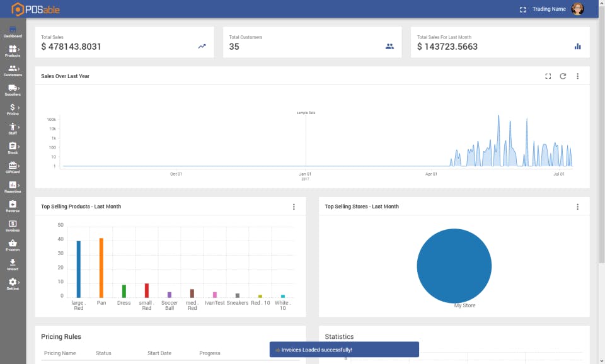Open the Products sidebar menu

[13, 51]
